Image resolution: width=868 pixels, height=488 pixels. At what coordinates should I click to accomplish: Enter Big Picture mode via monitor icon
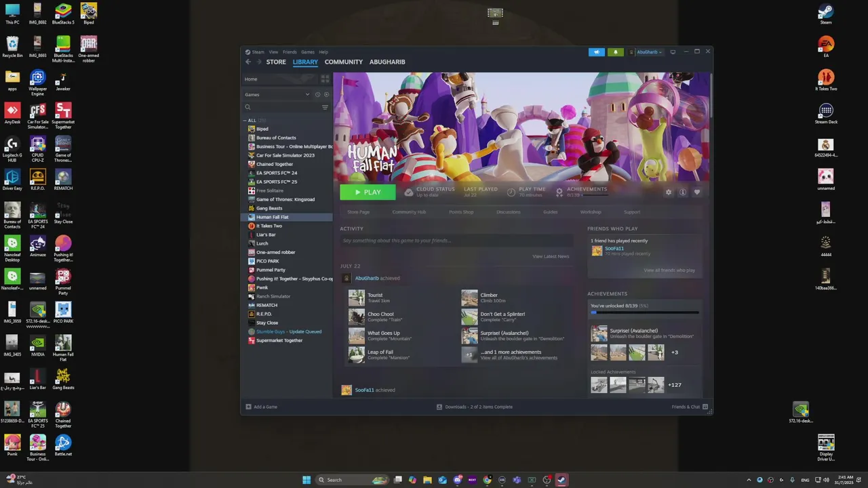coord(672,52)
